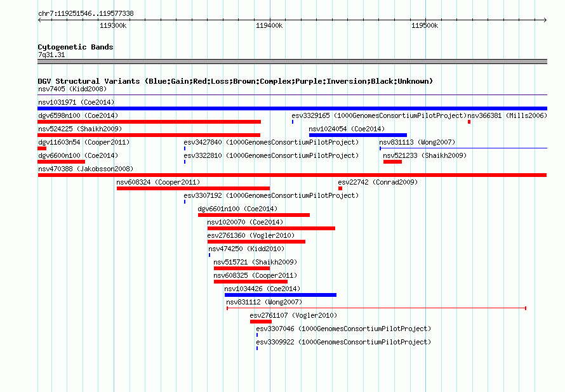Viewport: 565px width, 392px height.
Task: Click the esv3309922 variant label
Action: [x=343, y=342]
